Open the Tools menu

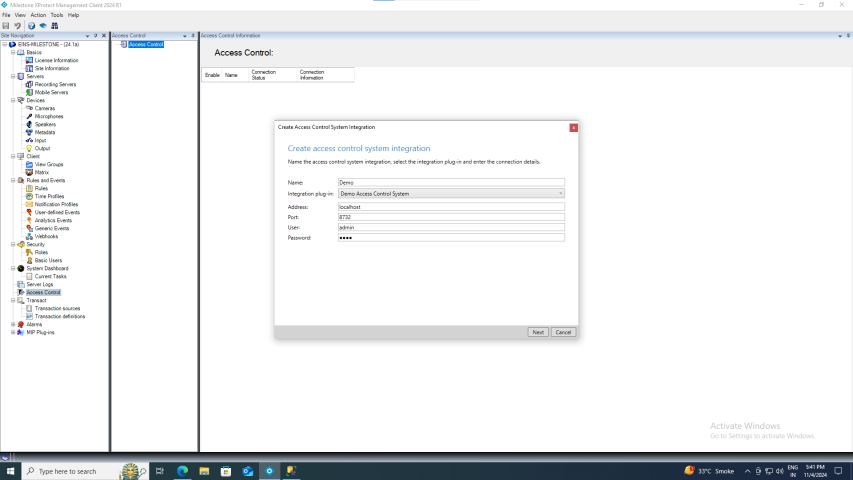tap(56, 15)
